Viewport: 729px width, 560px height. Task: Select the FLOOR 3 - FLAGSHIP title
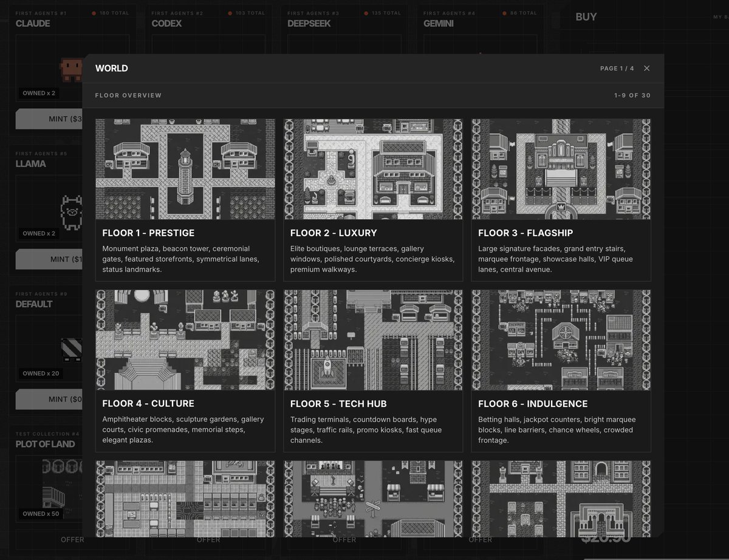click(525, 233)
